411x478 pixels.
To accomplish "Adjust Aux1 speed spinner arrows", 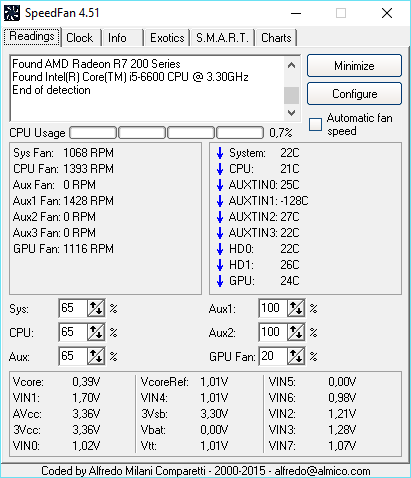I will pos(296,308).
